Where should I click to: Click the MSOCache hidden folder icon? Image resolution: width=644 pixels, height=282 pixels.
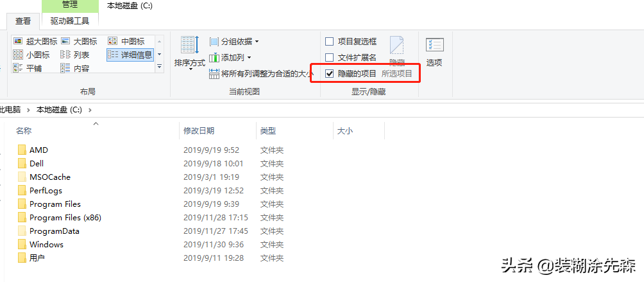[22, 177]
